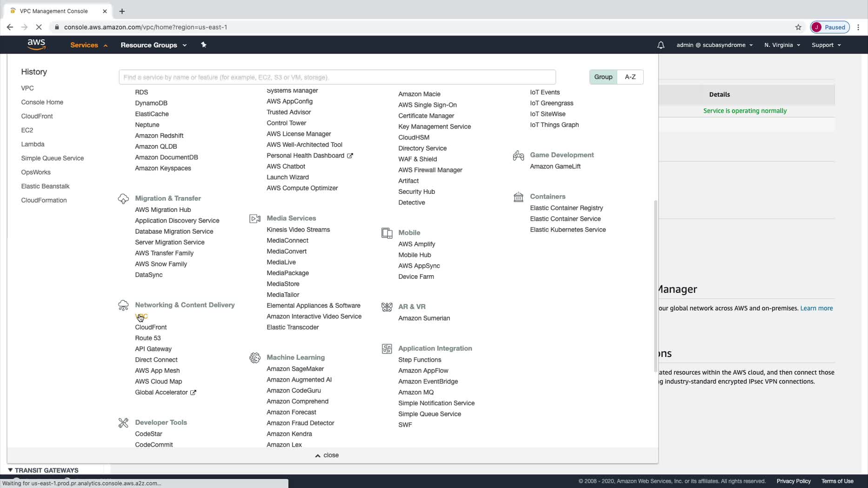This screenshot has width=868, height=488.
Task: Open a new browser tab
Action: point(122,11)
